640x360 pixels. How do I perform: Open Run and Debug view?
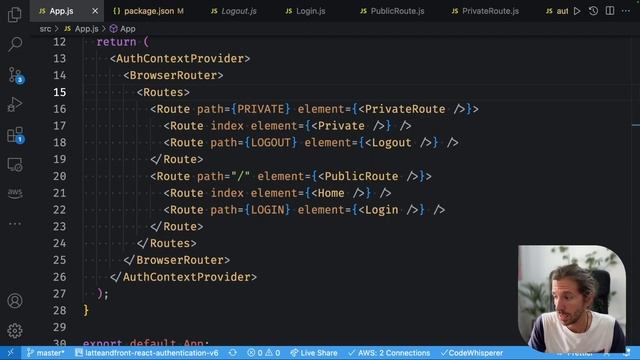(15, 104)
